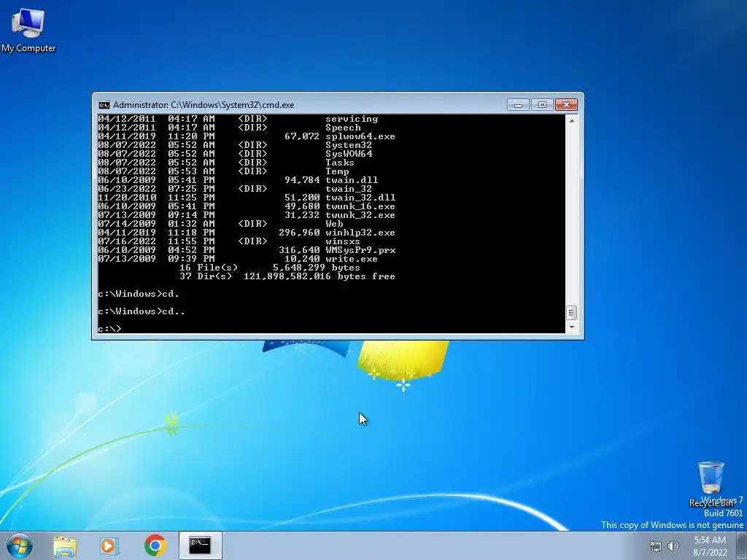Select the cmd.exe taskbar button
747x560 pixels.
[x=200, y=545]
